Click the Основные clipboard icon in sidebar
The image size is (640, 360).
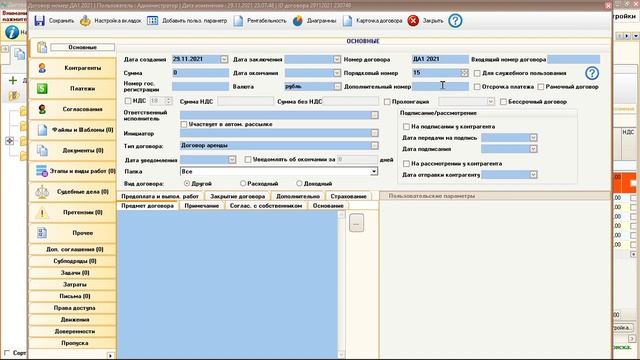coord(42,47)
